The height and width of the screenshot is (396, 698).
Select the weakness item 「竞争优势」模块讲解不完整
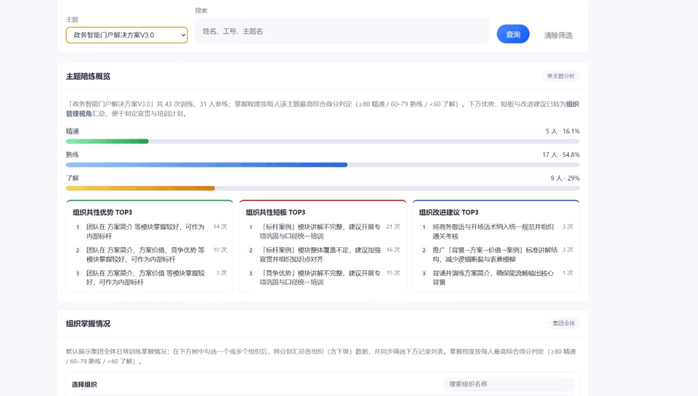(323, 278)
